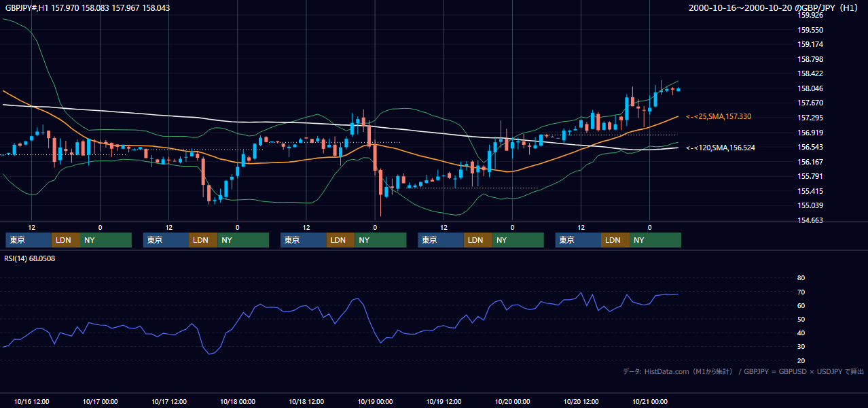This screenshot has width=868, height=408.
Task: Click the GBPJPY = GBPUSD × USDJPY formula note
Action: click(803, 371)
